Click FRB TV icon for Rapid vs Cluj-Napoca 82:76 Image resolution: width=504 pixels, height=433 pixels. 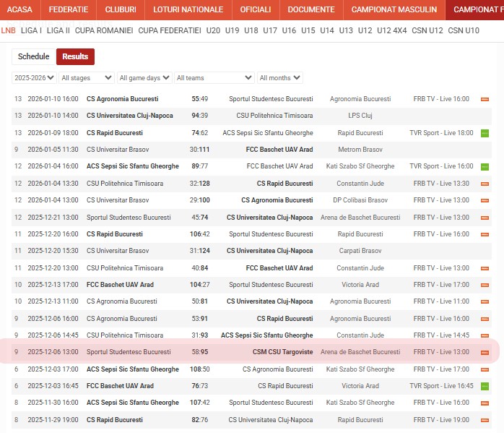coord(485,420)
